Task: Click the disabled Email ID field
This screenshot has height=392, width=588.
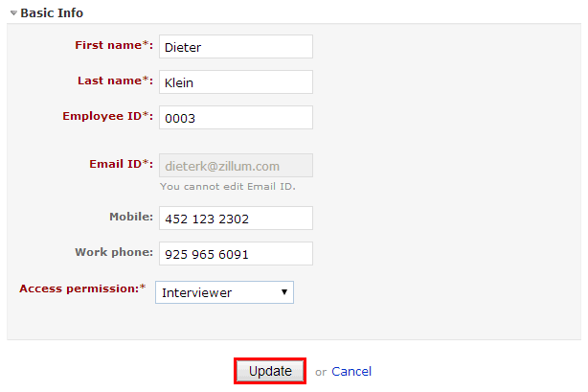Action: pyautogui.click(x=235, y=165)
